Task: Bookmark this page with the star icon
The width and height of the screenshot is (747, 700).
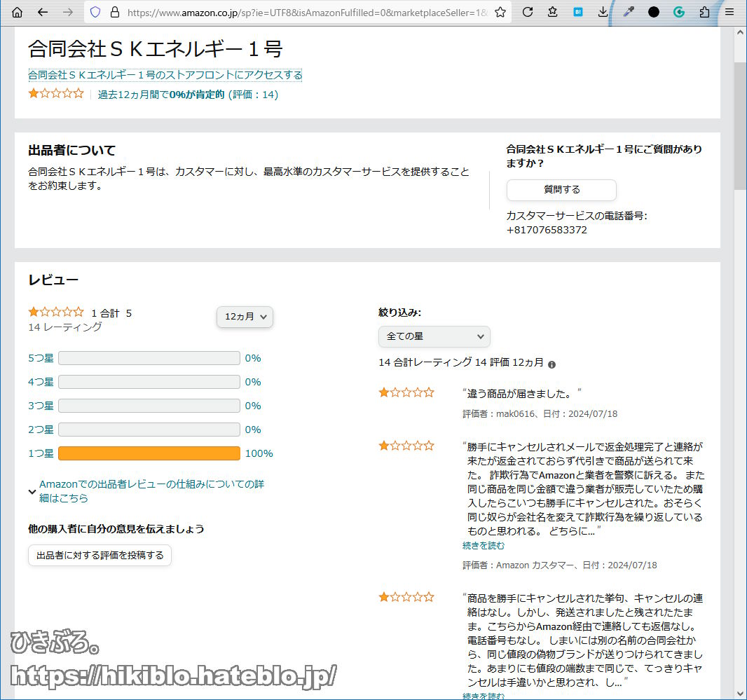Action: point(500,13)
